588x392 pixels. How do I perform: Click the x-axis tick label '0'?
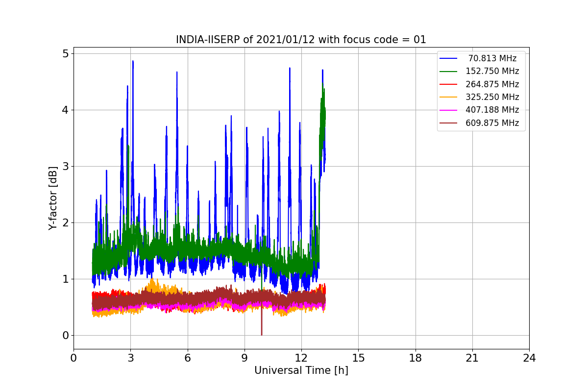[x=73, y=358]
